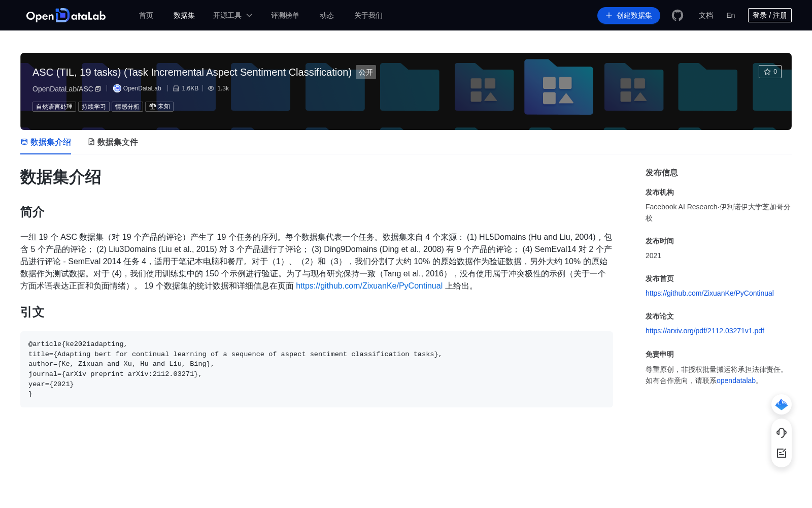Click the OpenDataLab/ASC path text
Viewport: 812px width, 508px height.
63,89
